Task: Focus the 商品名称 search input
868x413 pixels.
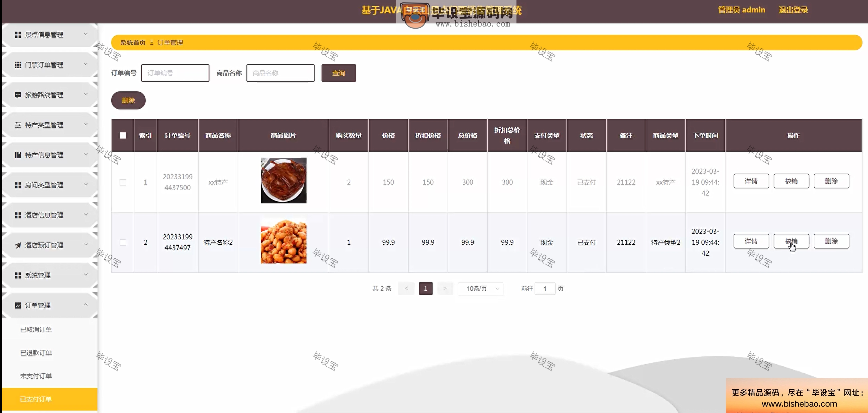Action: pos(280,73)
